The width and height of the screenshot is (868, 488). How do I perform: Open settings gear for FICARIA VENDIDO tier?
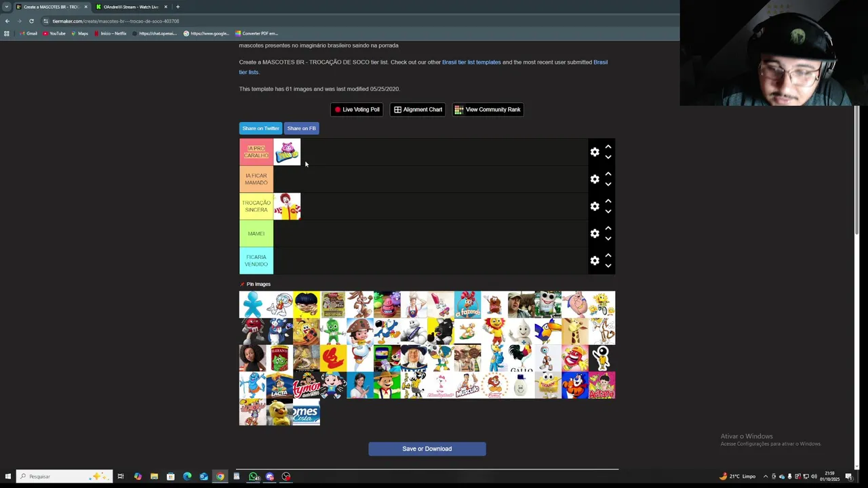(595, 260)
